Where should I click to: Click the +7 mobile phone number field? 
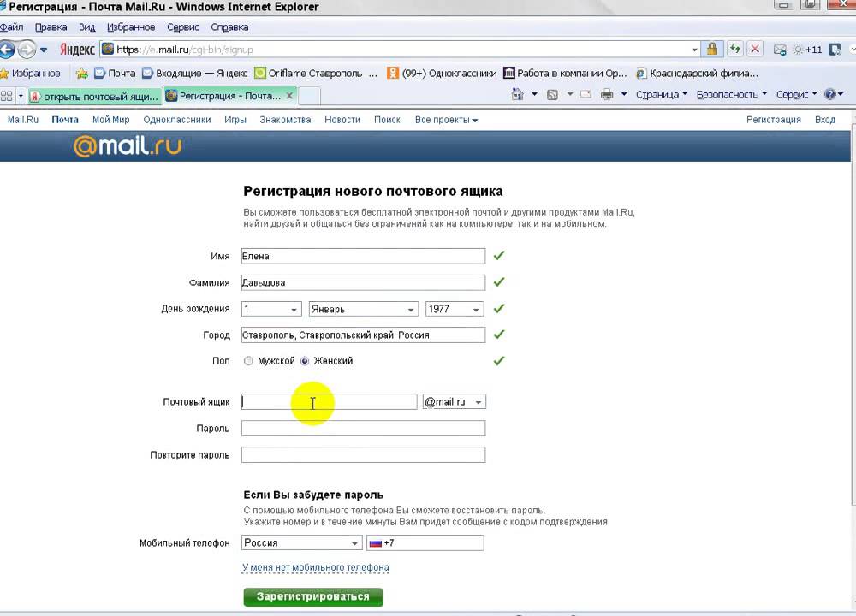pyautogui.click(x=425, y=543)
